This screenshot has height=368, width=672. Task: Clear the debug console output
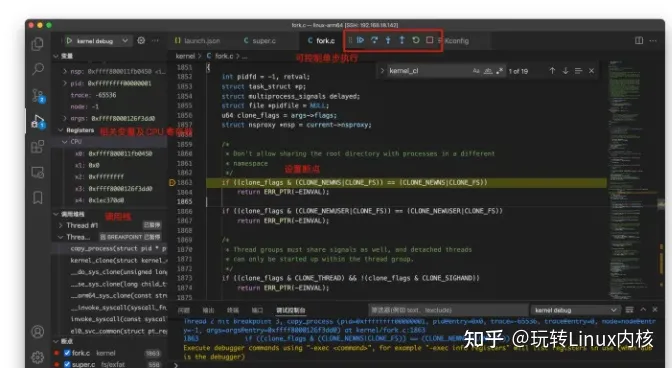630,310
